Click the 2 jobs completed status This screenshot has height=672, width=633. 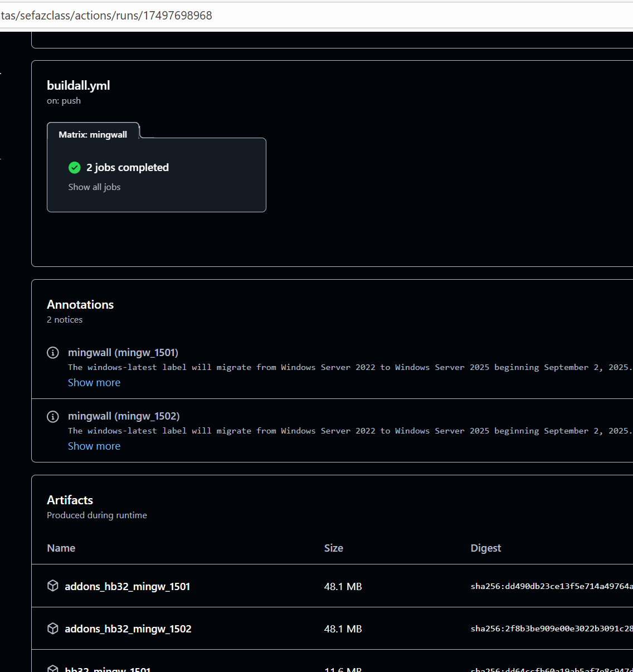tap(128, 168)
